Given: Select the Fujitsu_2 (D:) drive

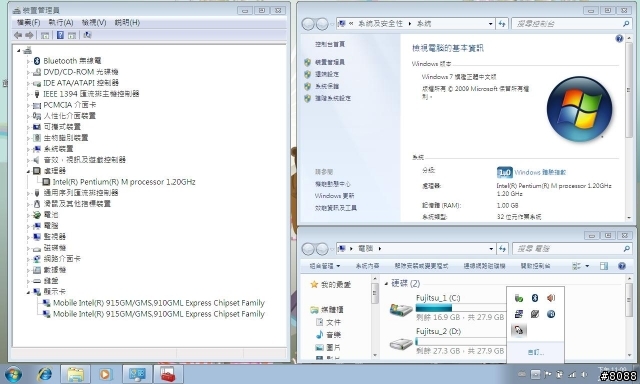Looking at the screenshot, I should [x=447, y=341].
